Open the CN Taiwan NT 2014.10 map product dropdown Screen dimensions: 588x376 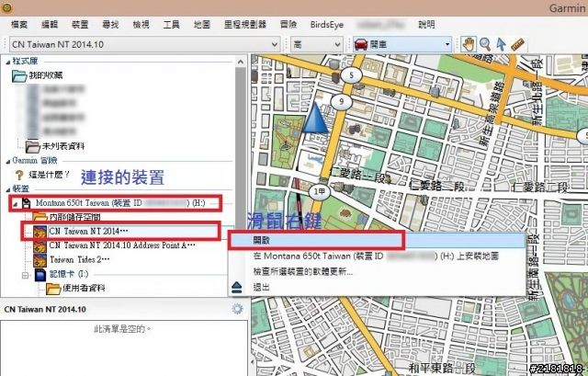pos(275,45)
